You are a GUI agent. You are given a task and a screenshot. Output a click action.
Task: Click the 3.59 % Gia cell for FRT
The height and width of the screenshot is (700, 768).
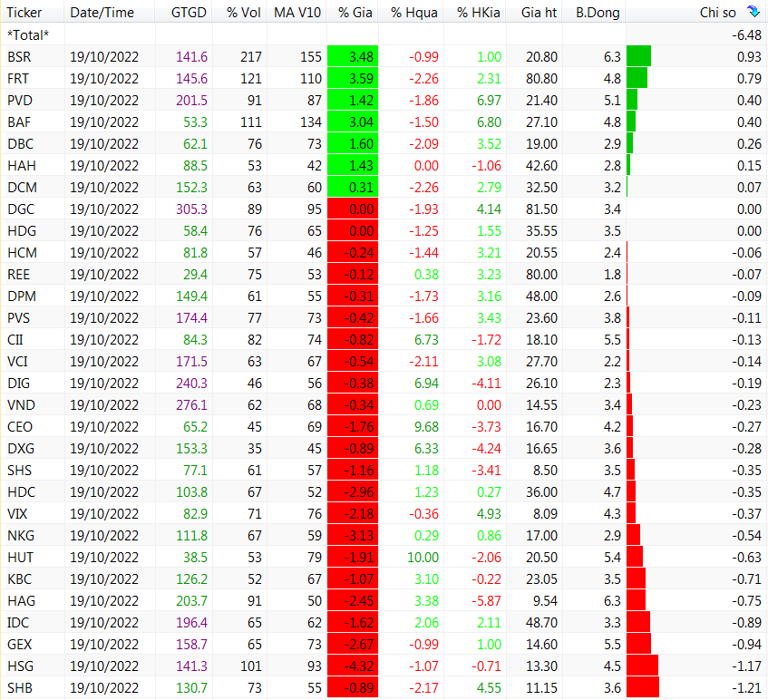(353, 78)
